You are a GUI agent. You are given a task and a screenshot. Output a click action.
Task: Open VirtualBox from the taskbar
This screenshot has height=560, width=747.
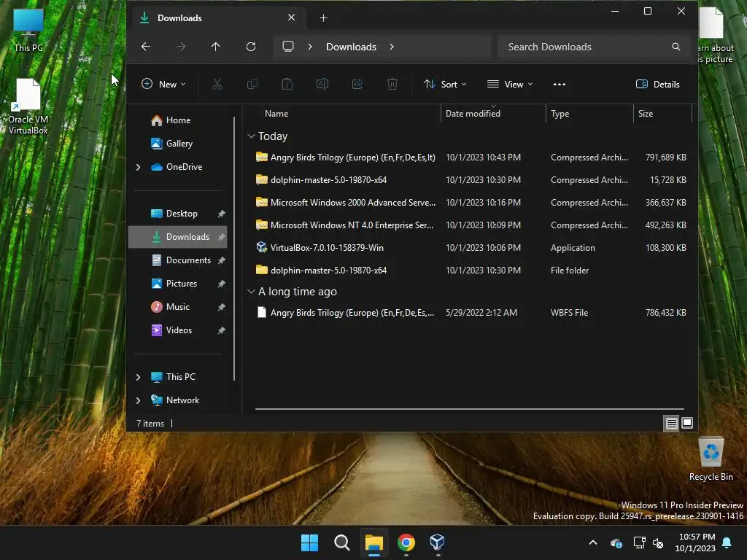438,542
